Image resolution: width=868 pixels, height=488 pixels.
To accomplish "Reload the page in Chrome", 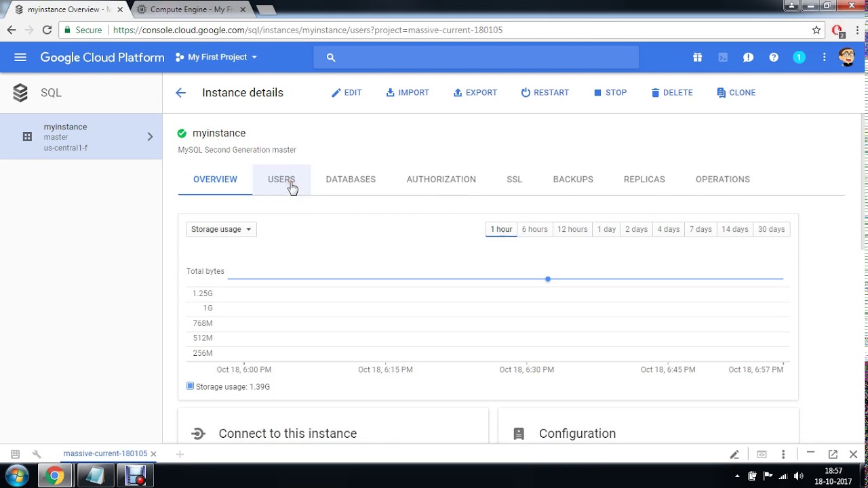I will pos(47,30).
